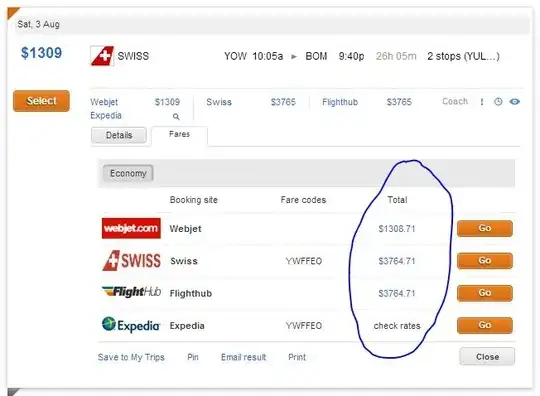Click the 'BOM' arrival airport code
Viewport: 540px width, 396px height.
coord(316,56)
